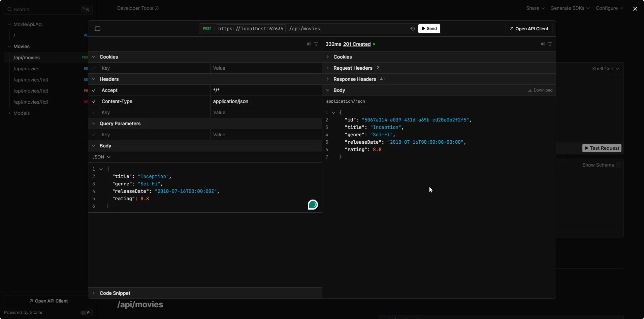Click the green format icon in the JSON editor
644x319 pixels.
coord(312,205)
